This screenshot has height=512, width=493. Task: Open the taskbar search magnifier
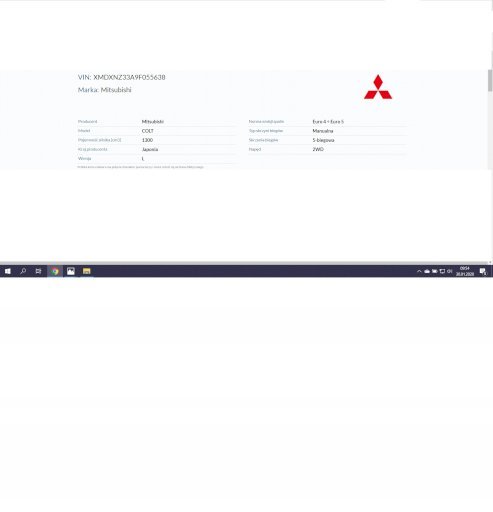pos(23,271)
